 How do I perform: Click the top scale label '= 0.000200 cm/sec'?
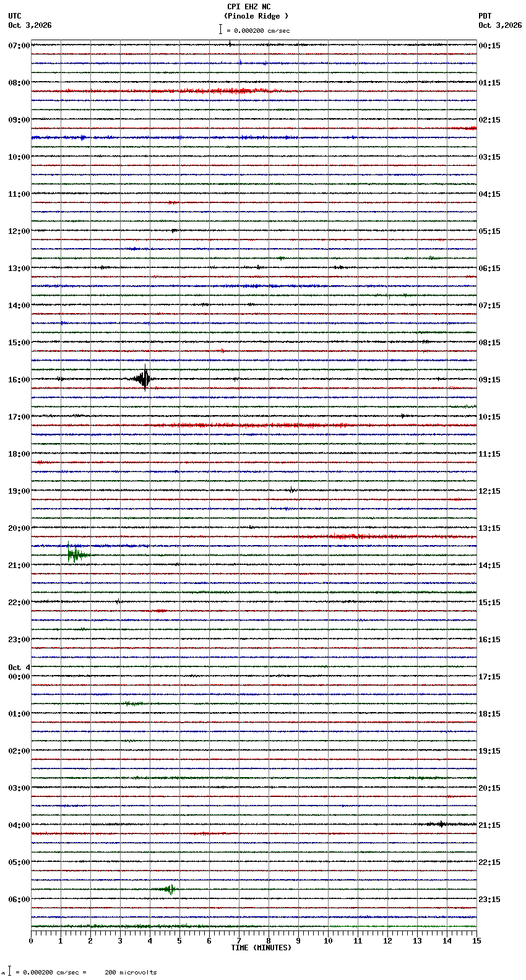258,30
